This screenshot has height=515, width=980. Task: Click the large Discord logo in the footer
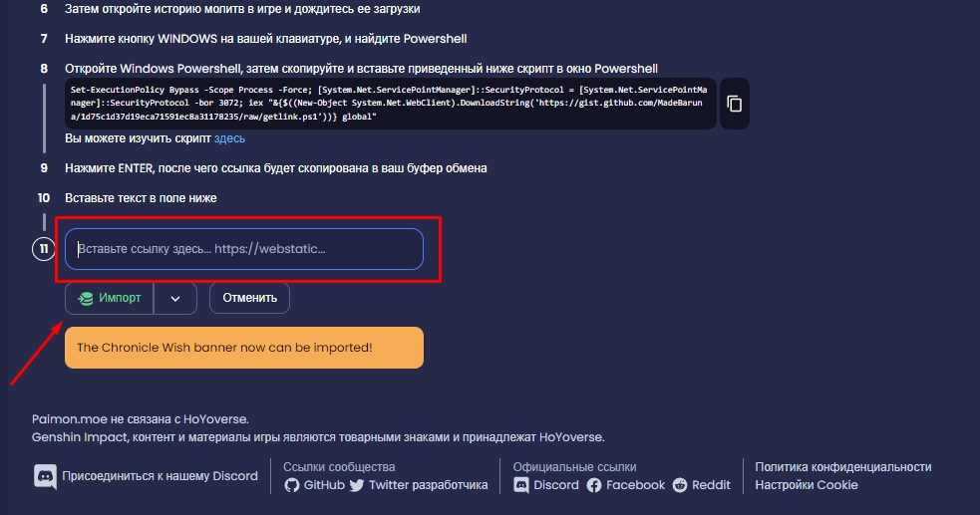[45, 476]
